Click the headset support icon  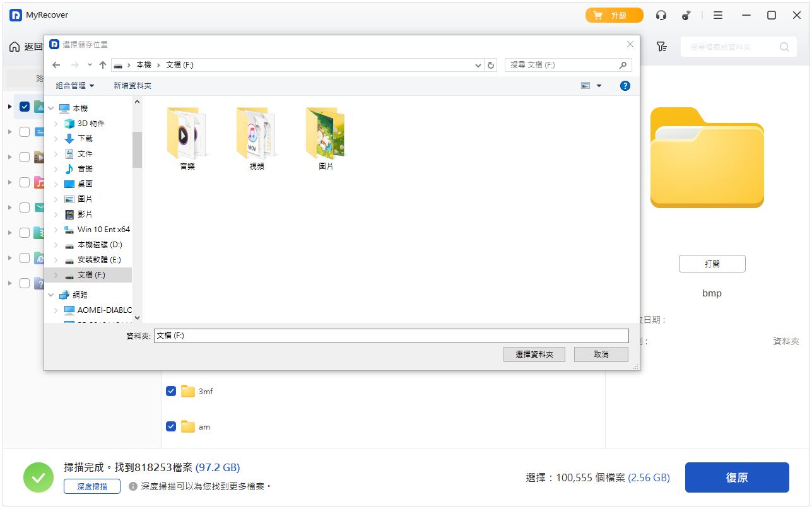pyautogui.click(x=661, y=15)
